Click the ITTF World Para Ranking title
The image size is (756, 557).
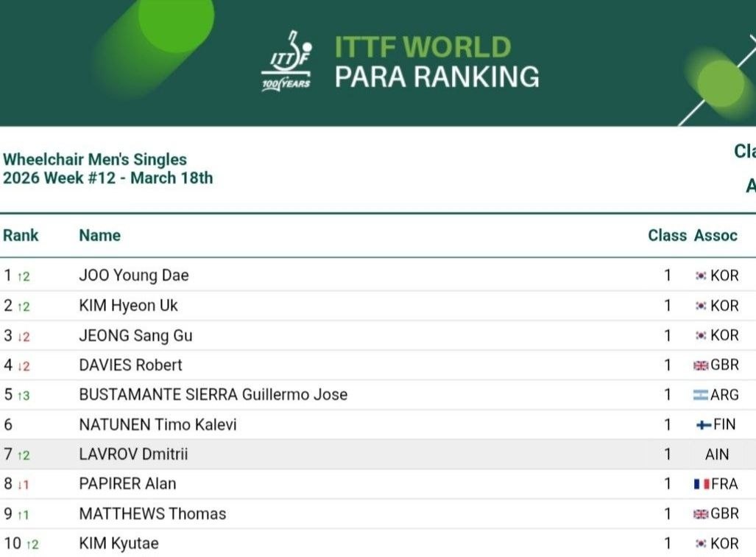[x=437, y=62]
